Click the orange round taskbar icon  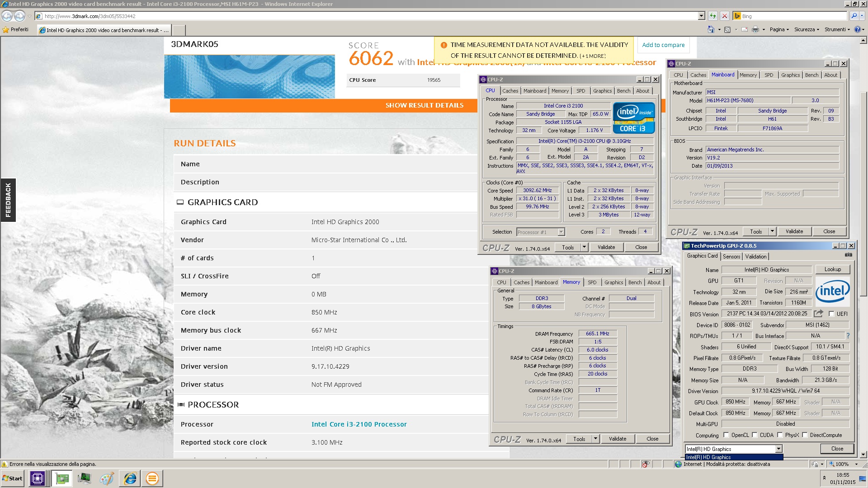click(x=152, y=478)
